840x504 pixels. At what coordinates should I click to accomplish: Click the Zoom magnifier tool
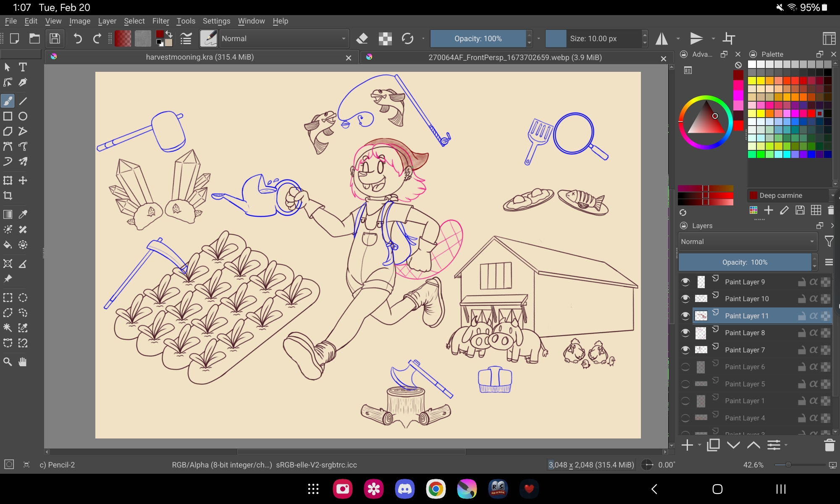coord(8,362)
